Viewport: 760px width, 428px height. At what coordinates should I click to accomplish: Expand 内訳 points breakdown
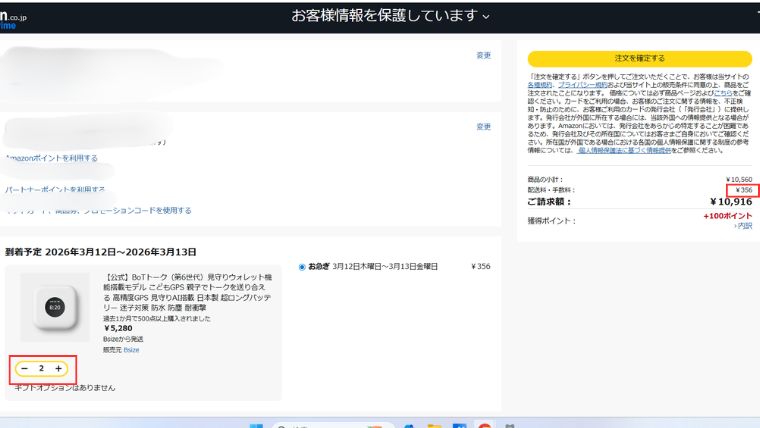(x=743, y=226)
